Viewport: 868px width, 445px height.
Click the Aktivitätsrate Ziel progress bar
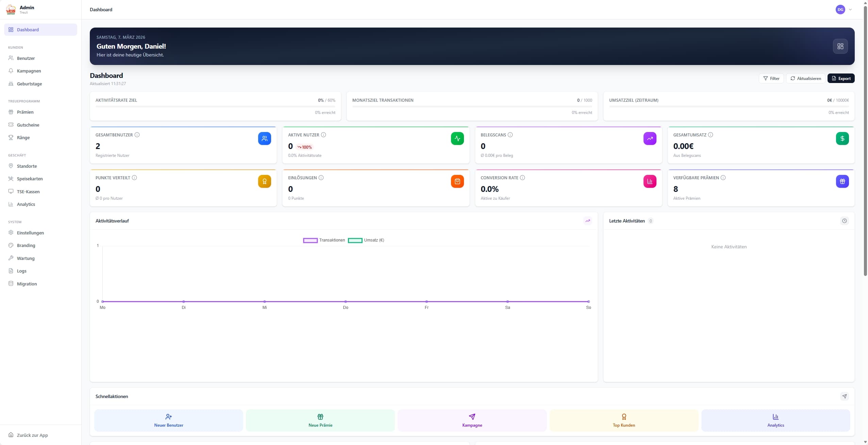pos(215,106)
